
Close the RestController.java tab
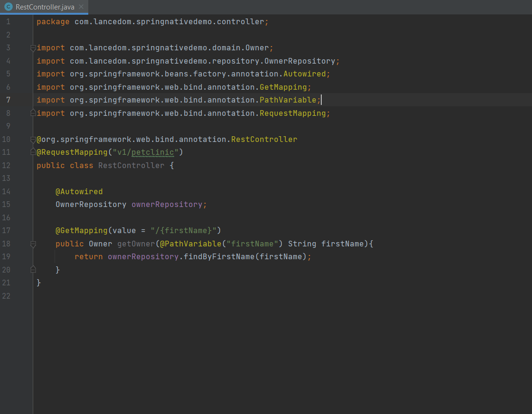pyautogui.click(x=81, y=7)
